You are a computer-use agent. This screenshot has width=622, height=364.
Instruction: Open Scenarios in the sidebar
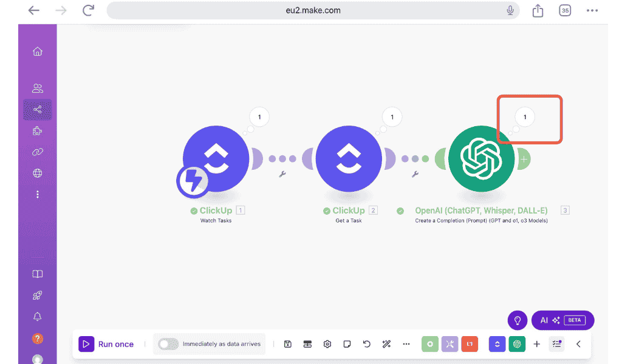coord(37,109)
